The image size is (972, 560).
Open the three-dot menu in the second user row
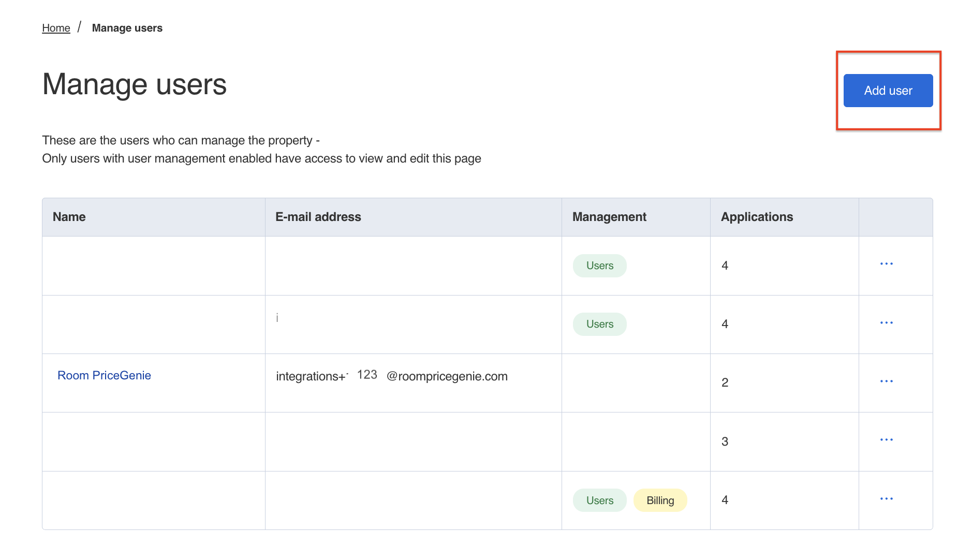(x=886, y=323)
